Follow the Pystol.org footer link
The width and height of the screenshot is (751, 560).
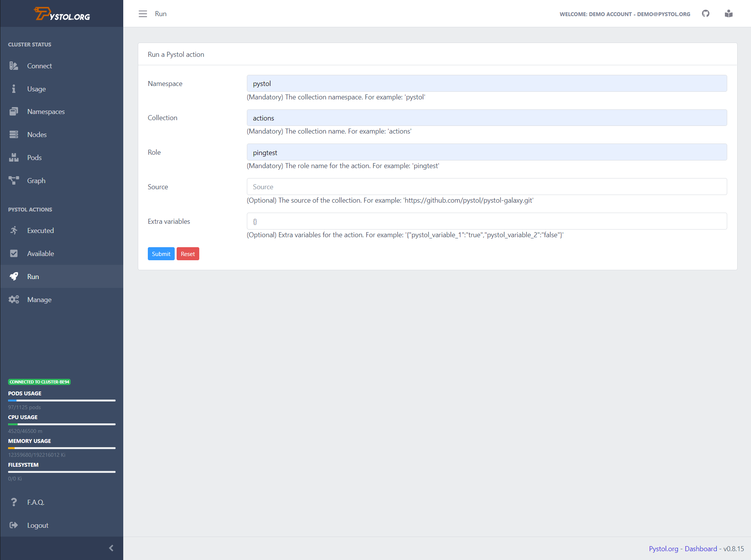point(663,549)
